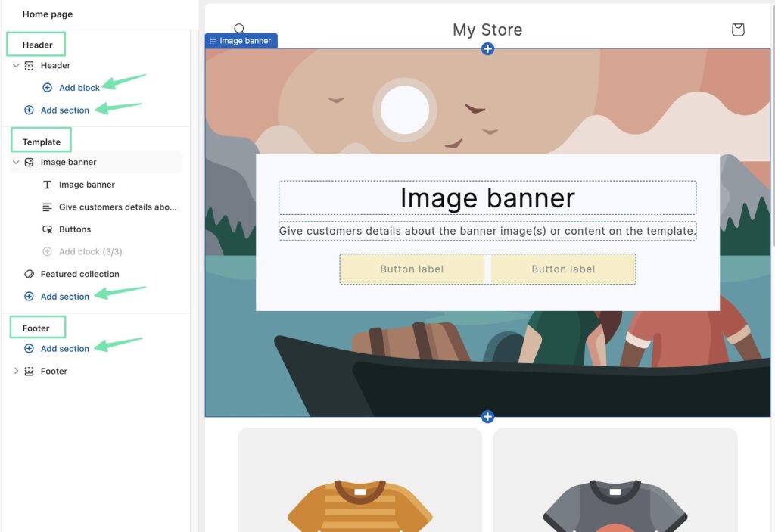The image size is (775, 532).
Task: Click Add section in the Template group
Action: (x=64, y=297)
